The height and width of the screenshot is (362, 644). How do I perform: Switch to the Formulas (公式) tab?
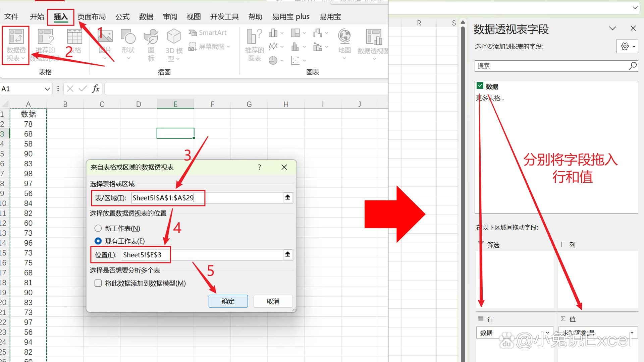pos(122,16)
